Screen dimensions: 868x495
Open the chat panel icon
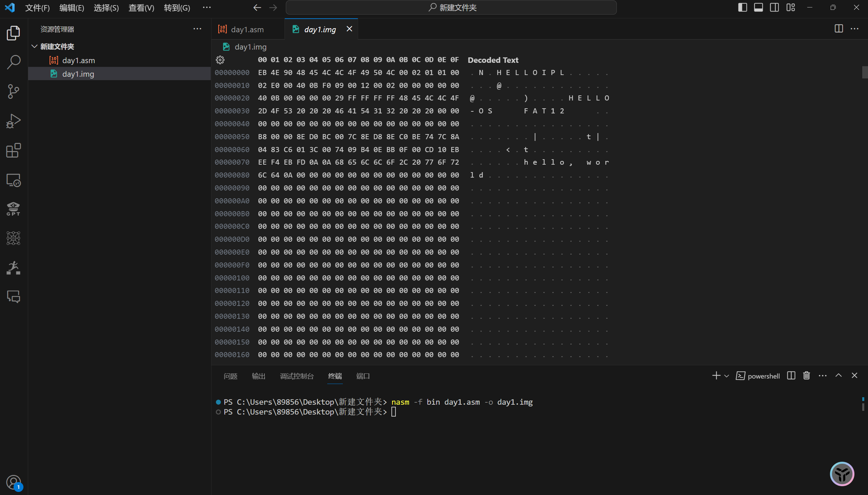click(x=14, y=297)
